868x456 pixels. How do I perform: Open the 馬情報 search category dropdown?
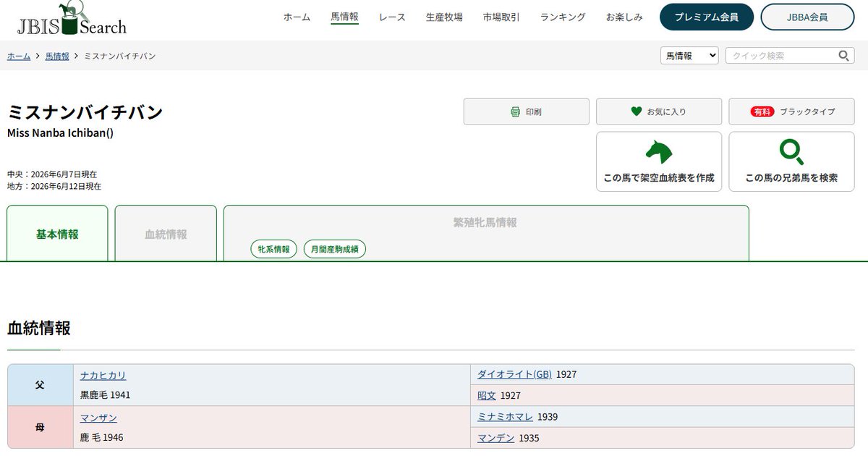689,56
